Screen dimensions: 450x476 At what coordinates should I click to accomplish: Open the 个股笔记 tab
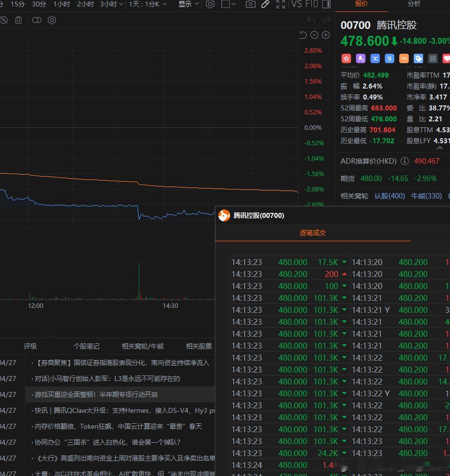[87, 346]
